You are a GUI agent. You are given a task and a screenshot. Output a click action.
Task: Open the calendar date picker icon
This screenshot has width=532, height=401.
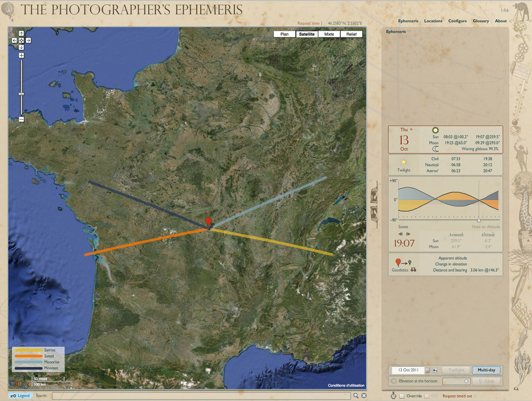428,370
